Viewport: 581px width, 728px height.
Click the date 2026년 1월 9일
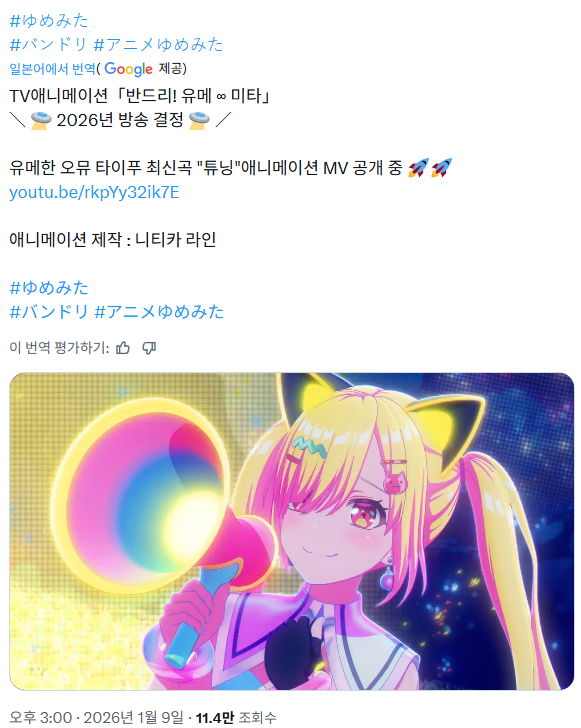tap(134, 717)
